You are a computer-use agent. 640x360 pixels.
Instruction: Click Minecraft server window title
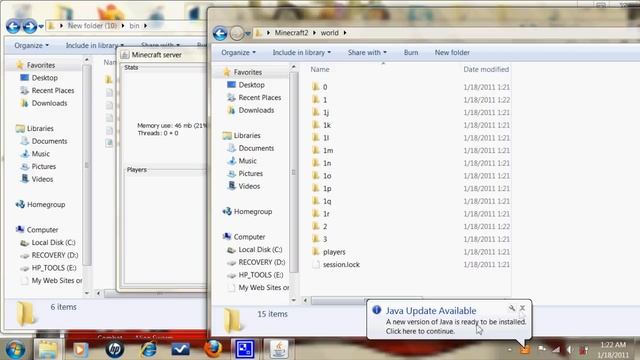point(156,55)
